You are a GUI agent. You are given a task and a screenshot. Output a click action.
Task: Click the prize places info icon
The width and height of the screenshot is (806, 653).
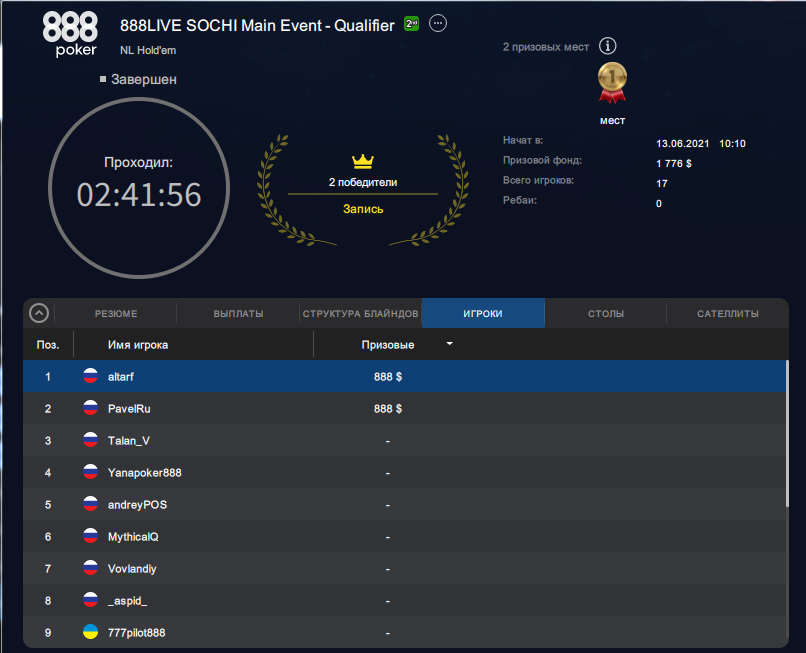coord(608,46)
